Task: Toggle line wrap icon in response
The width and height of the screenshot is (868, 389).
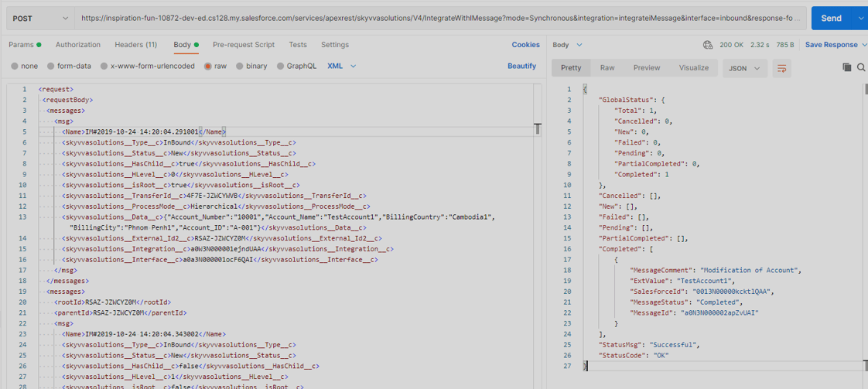Action: 782,68
